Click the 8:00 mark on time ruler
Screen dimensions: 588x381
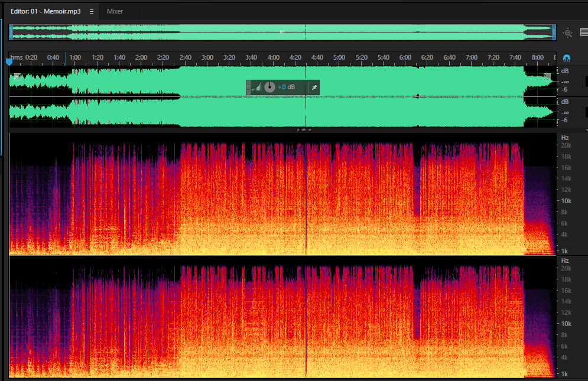(x=537, y=57)
